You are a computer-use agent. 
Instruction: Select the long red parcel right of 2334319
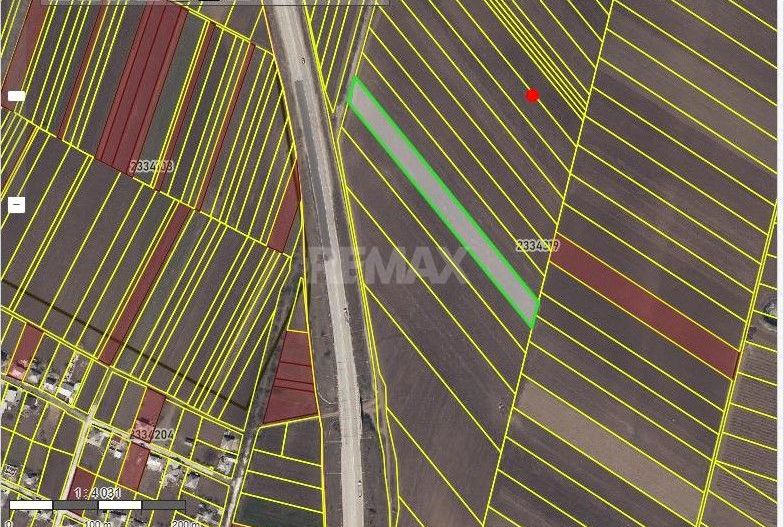click(x=645, y=304)
